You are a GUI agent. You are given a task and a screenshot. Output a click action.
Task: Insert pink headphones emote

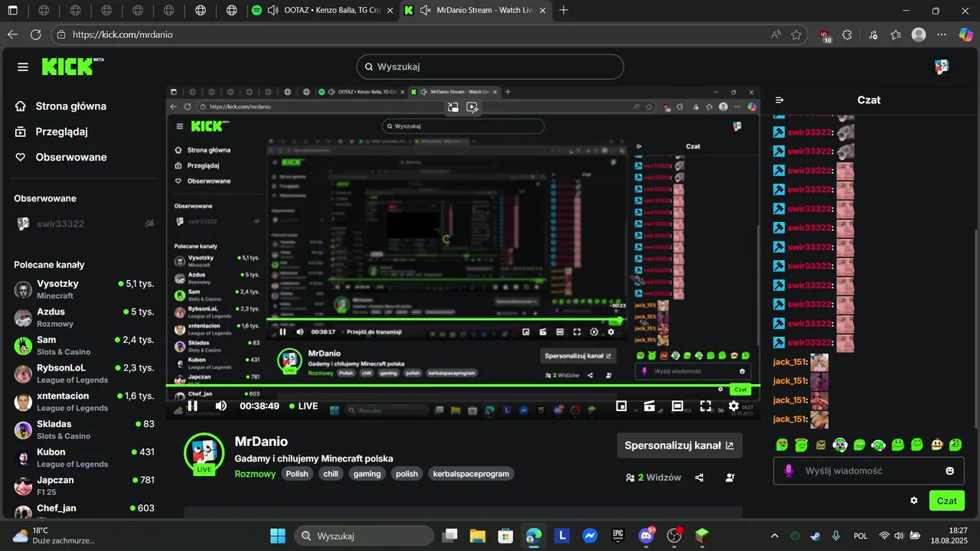(x=840, y=445)
